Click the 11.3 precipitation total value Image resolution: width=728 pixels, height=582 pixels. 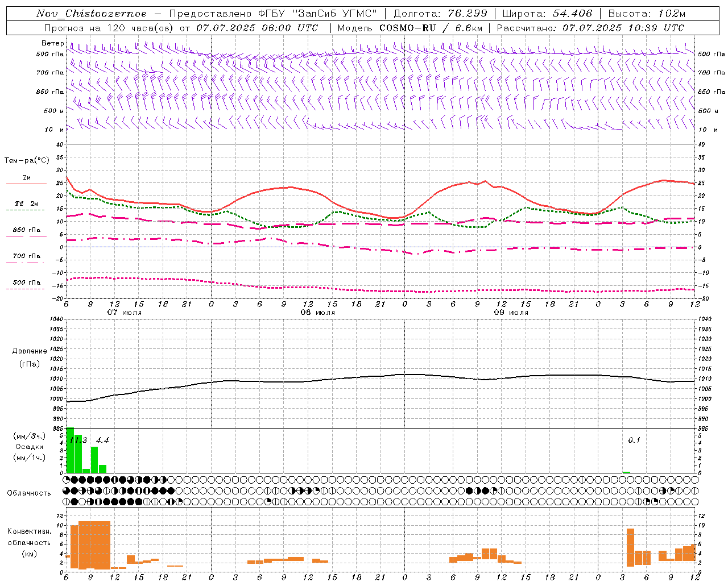click(x=78, y=440)
